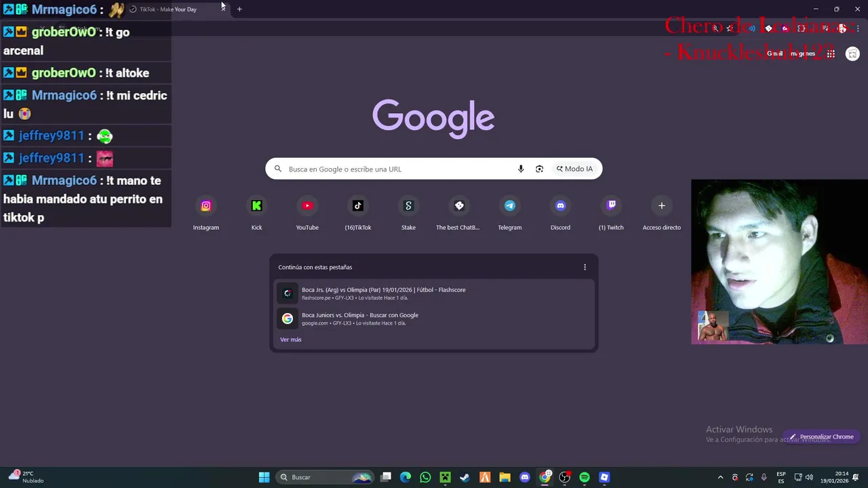
Task: Reopen Boca Jrs. vs Olimpia Flashscore tab
Action: point(434,293)
